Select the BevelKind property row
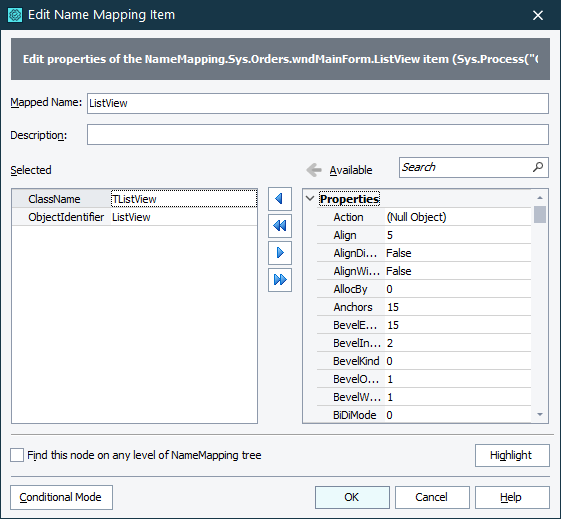The height and width of the screenshot is (519, 561). coord(424,361)
